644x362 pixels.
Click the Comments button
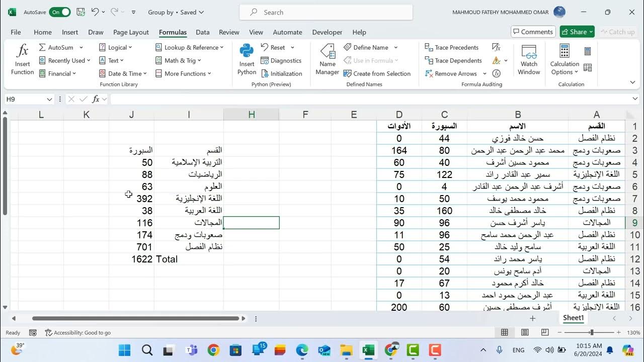coord(533,32)
